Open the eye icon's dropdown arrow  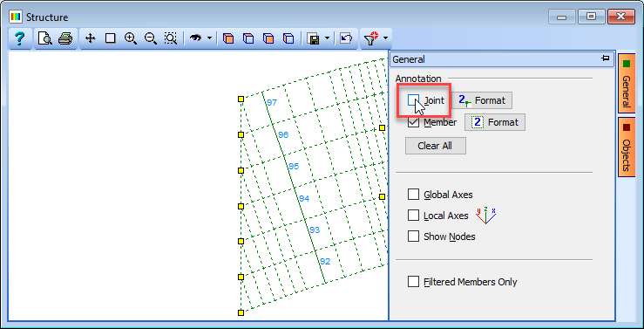click(x=209, y=38)
